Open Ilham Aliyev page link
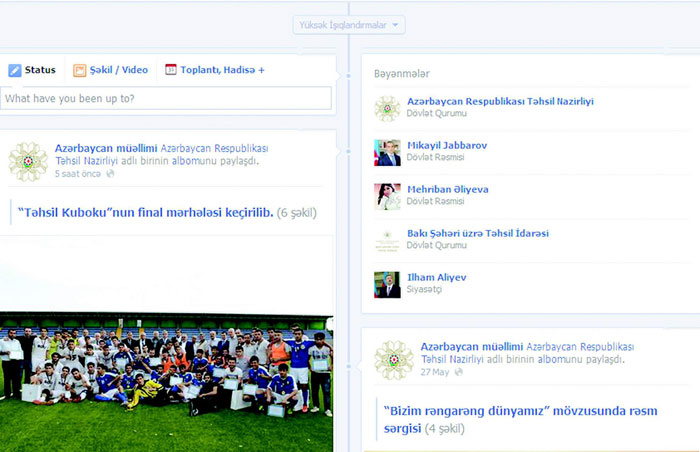The height and width of the screenshot is (452, 700). point(437,277)
